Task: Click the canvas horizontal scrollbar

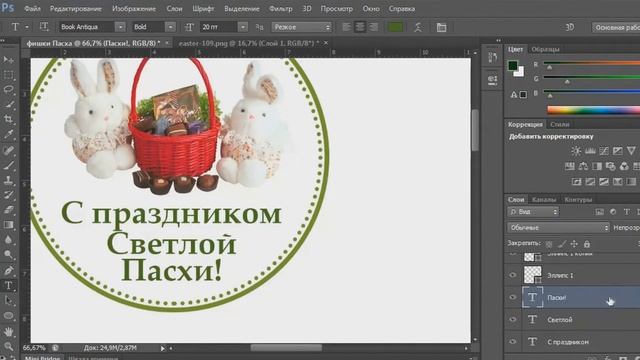Action: 286,348
